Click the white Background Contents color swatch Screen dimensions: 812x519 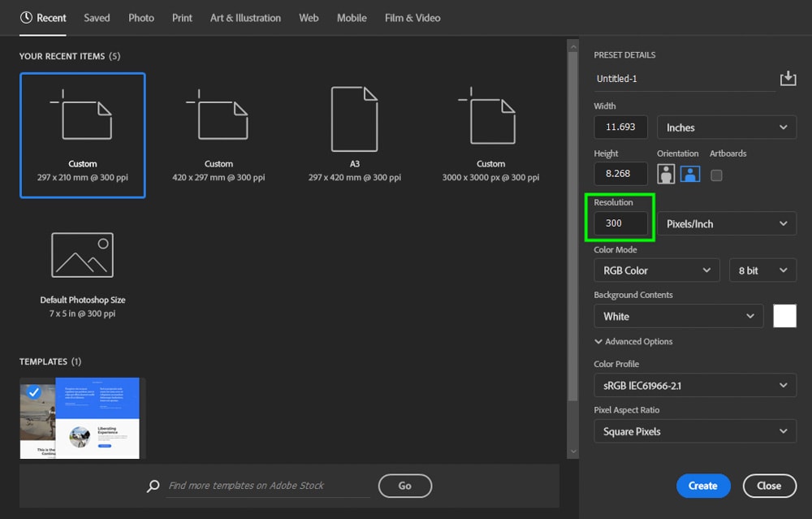[784, 316]
